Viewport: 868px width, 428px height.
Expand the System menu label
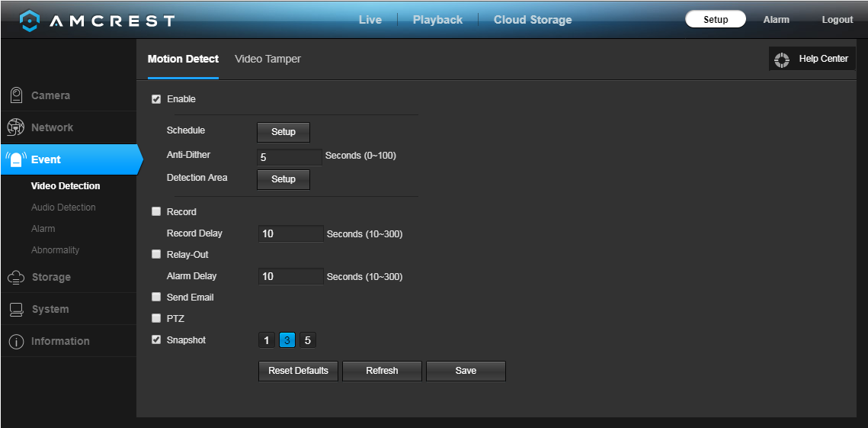coord(50,309)
